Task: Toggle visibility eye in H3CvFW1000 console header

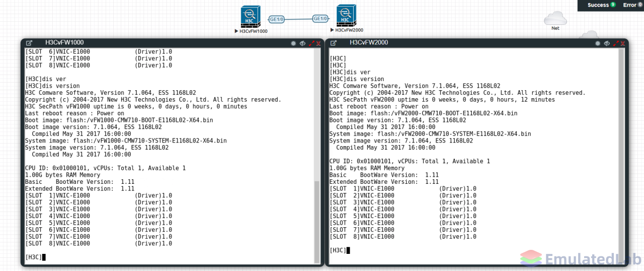Action: [x=302, y=43]
